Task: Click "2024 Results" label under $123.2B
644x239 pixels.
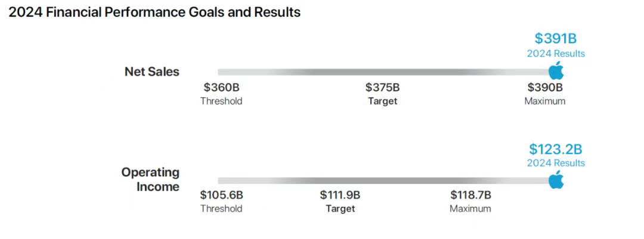Action: point(556,163)
